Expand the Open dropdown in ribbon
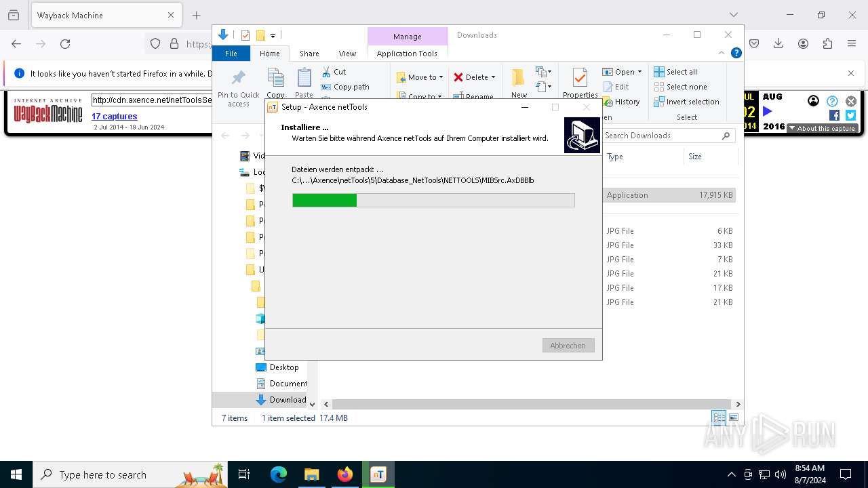The height and width of the screenshot is (488, 868). (639, 72)
